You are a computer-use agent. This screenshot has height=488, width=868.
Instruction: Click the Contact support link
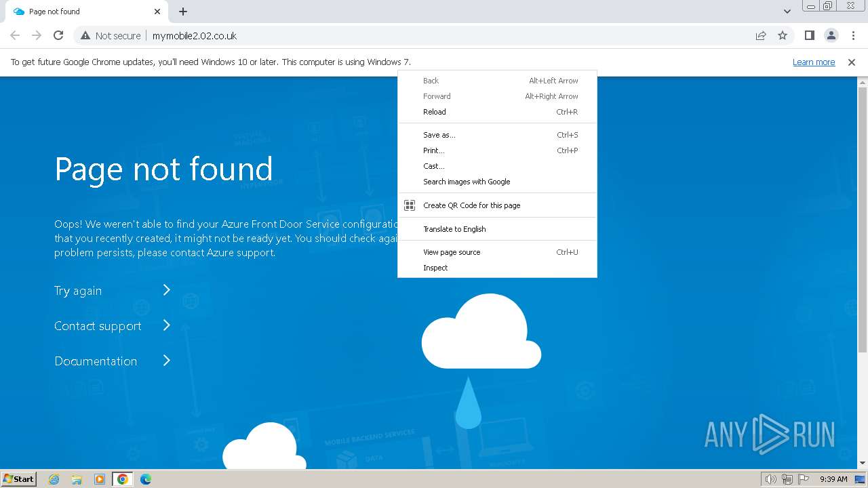click(x=98, y=326)
